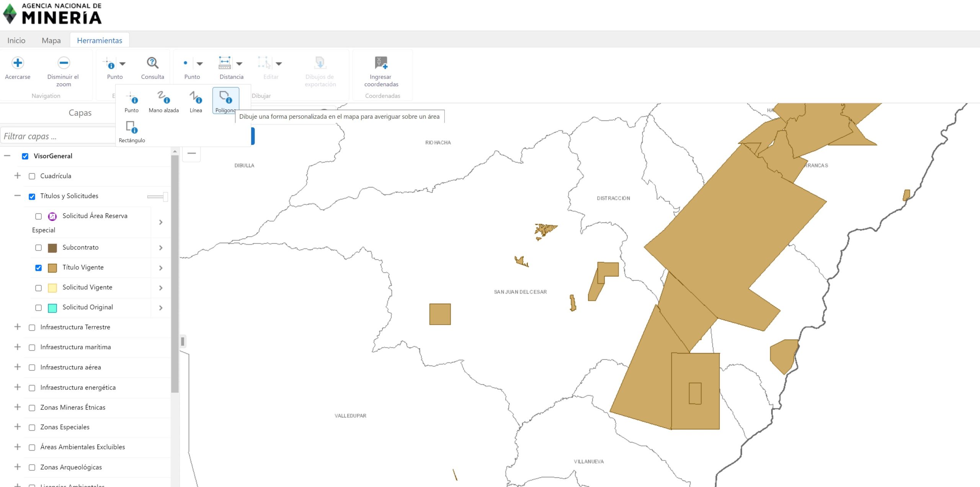Enable the Cuadrícula layer checkbox
The height and width of the screenshot is (487, 980).
[x=32, y=176]
